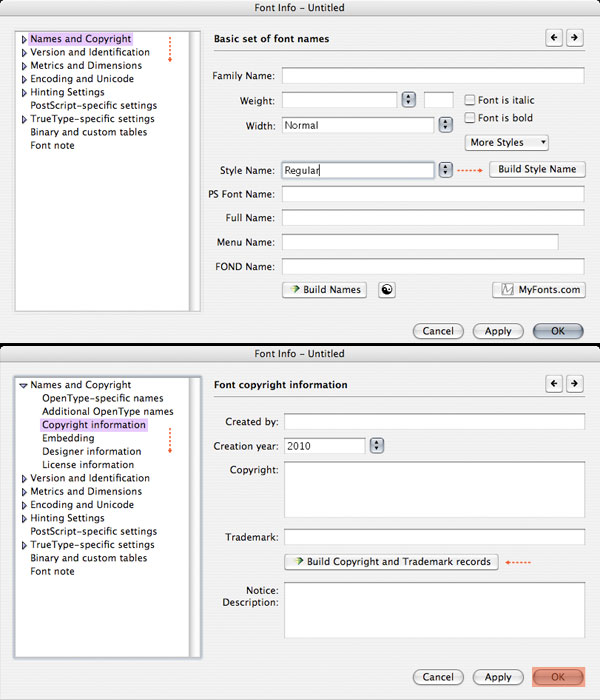Open the Style Name popup arrows
600x700 pixels.
[445, 170]
